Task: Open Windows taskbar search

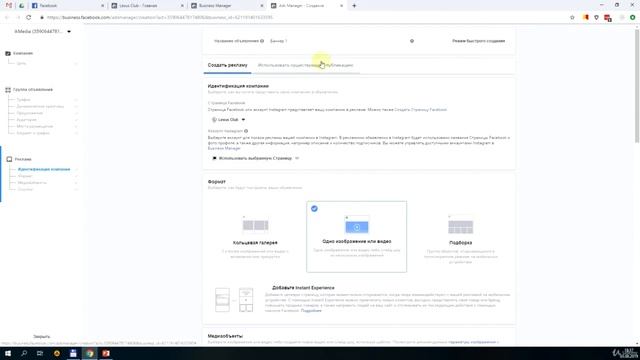Action: click(24, 353)
